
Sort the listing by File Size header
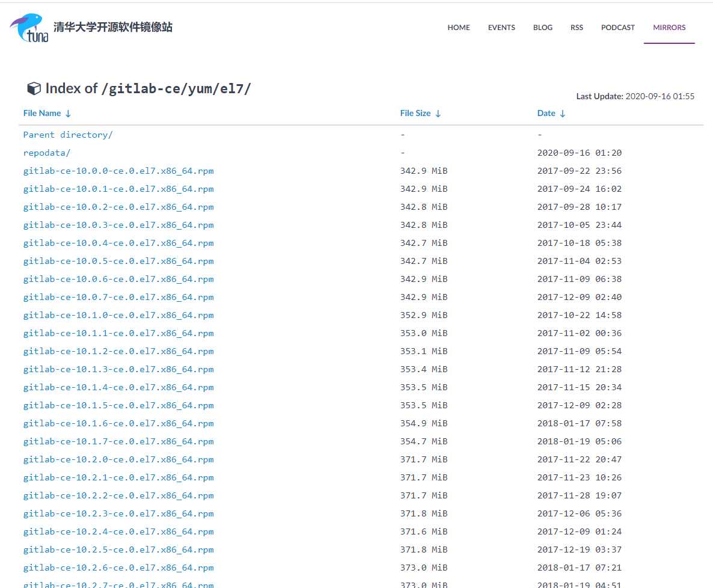click(x=415, y=113)
